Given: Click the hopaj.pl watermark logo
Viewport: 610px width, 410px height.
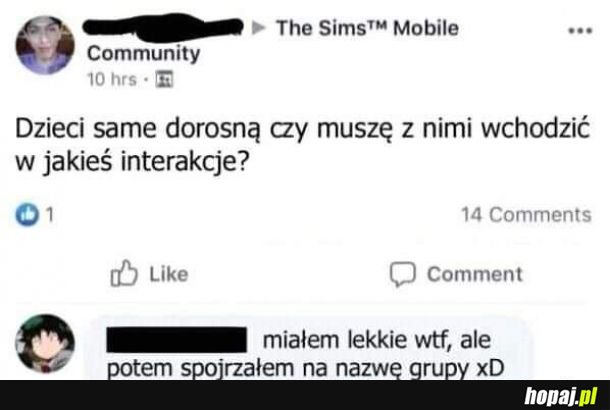Looking at the screenshot, I should [x=561, y=397].
